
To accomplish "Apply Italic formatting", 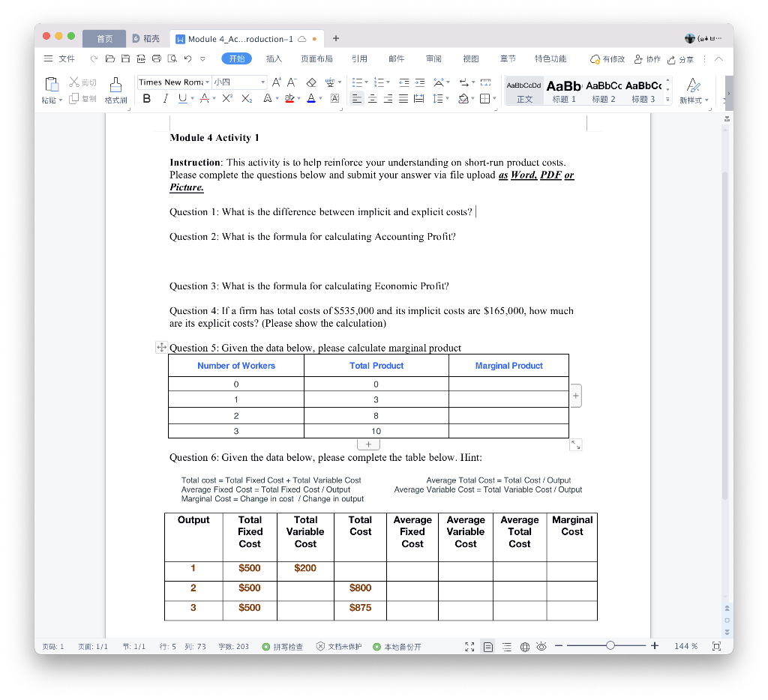I will [165, 99].
